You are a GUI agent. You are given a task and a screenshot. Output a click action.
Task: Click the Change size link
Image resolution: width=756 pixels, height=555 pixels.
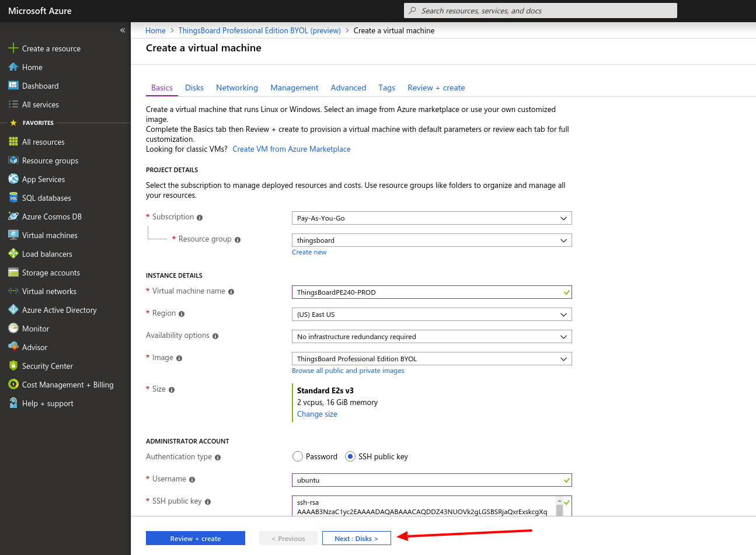coord(317,414)
